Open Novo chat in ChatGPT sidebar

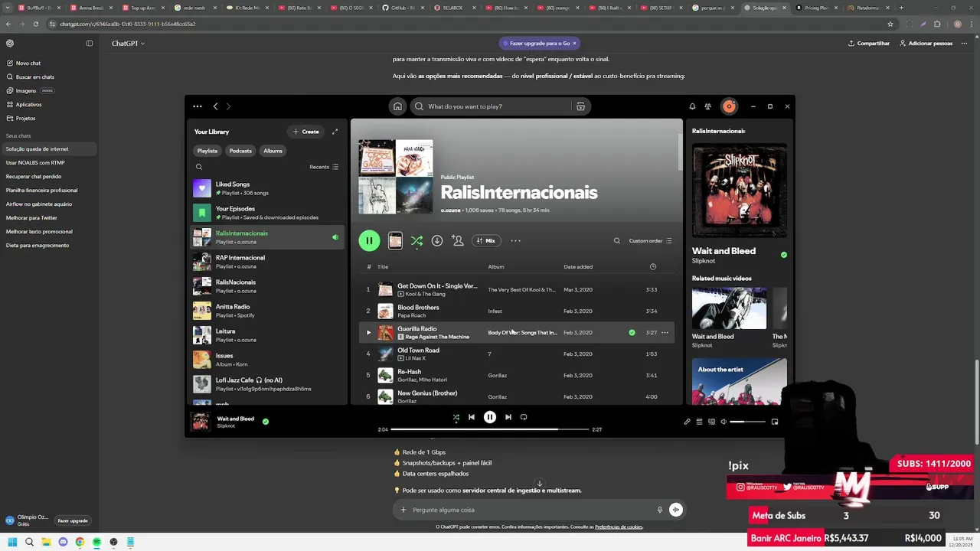click(49, 63)
